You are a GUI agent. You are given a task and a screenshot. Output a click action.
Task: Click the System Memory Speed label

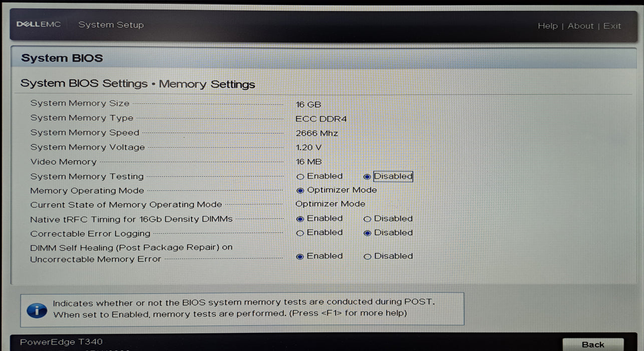85,132
